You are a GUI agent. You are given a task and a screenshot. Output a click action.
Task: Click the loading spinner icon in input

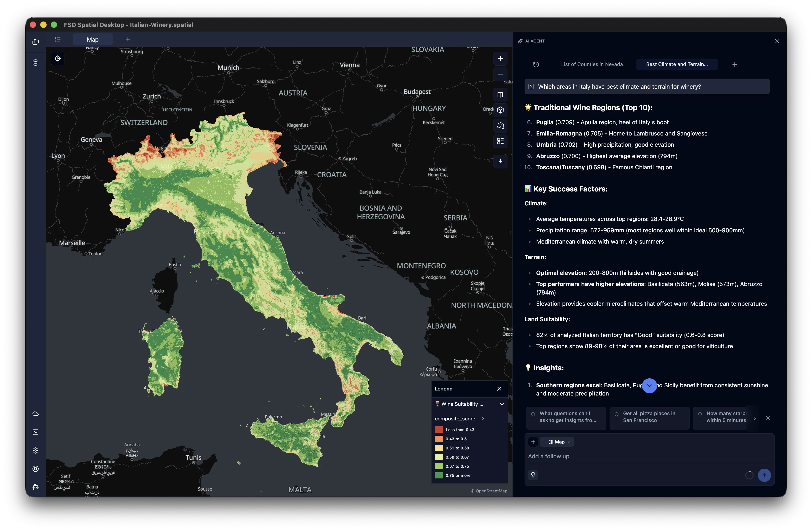pos(749,475)
